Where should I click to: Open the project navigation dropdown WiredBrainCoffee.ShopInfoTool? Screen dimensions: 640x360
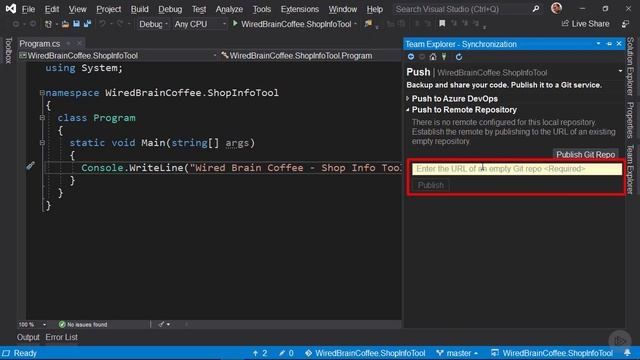(118, 56)
